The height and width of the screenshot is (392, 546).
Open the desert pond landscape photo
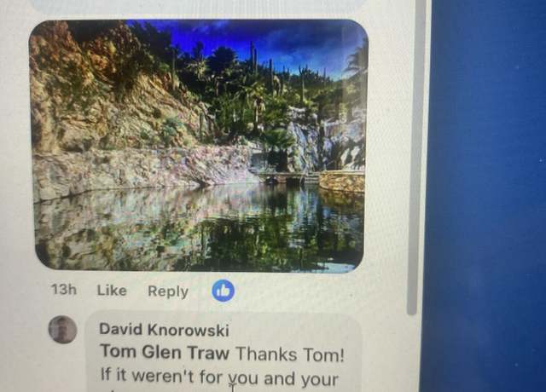(199, 146)
